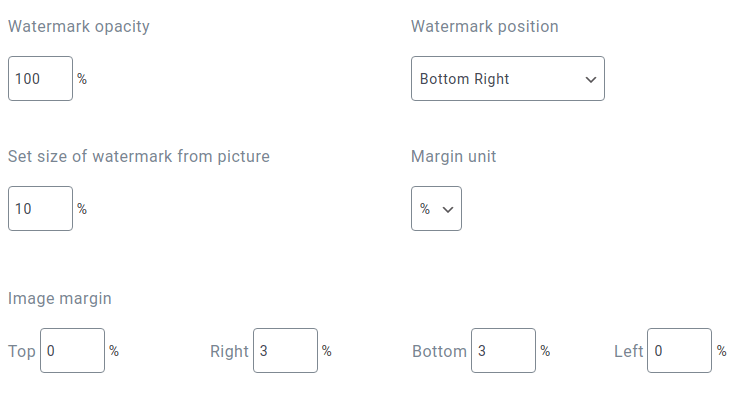748x399 pixels.
Task: Click the Watermark opacity label
Action: click(x=79, y=27)
